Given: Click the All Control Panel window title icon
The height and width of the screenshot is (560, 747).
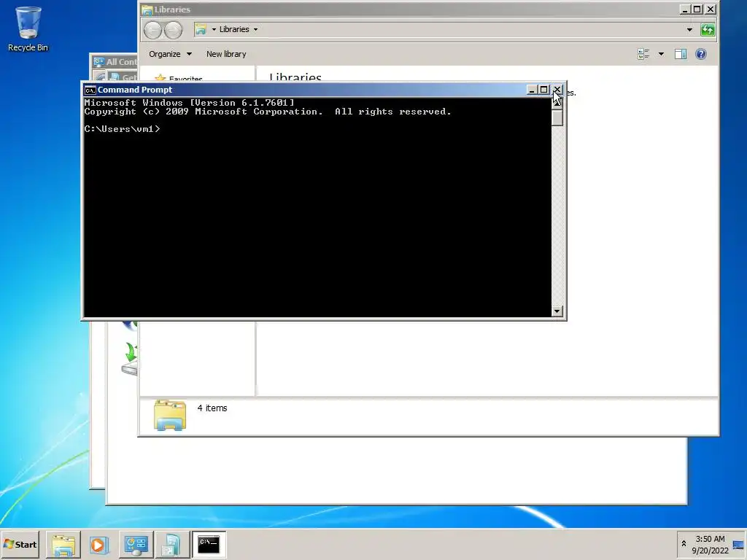Looking at the screenshot, I should click(x=99, y=62).
